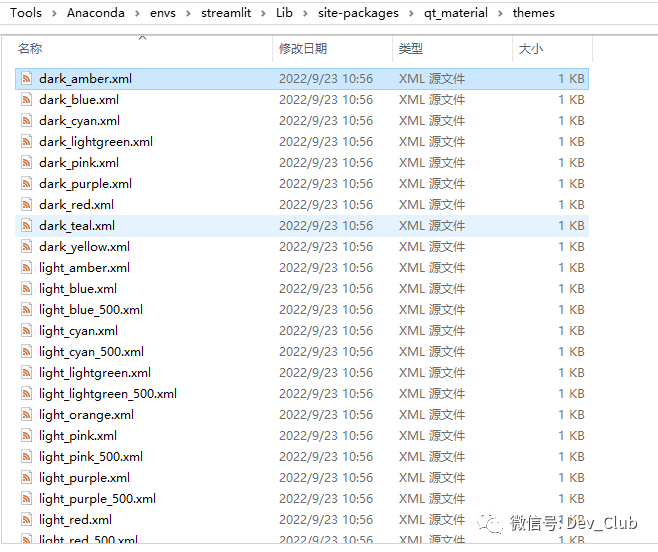Click XML 源文件 type of light_purple.xml

point(432,477)
